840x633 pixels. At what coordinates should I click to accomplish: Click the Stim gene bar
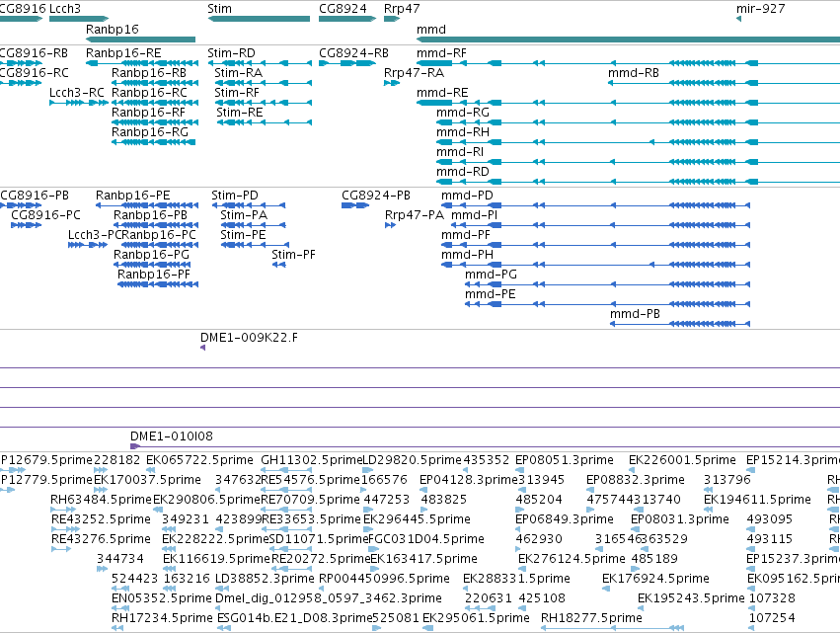point(259,19)
